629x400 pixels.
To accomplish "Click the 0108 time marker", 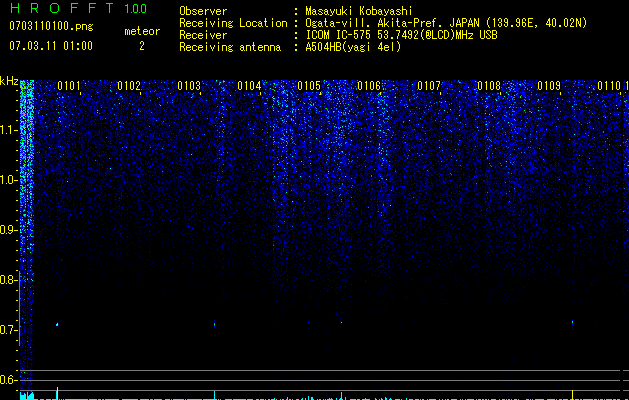I will click(489, 86).
